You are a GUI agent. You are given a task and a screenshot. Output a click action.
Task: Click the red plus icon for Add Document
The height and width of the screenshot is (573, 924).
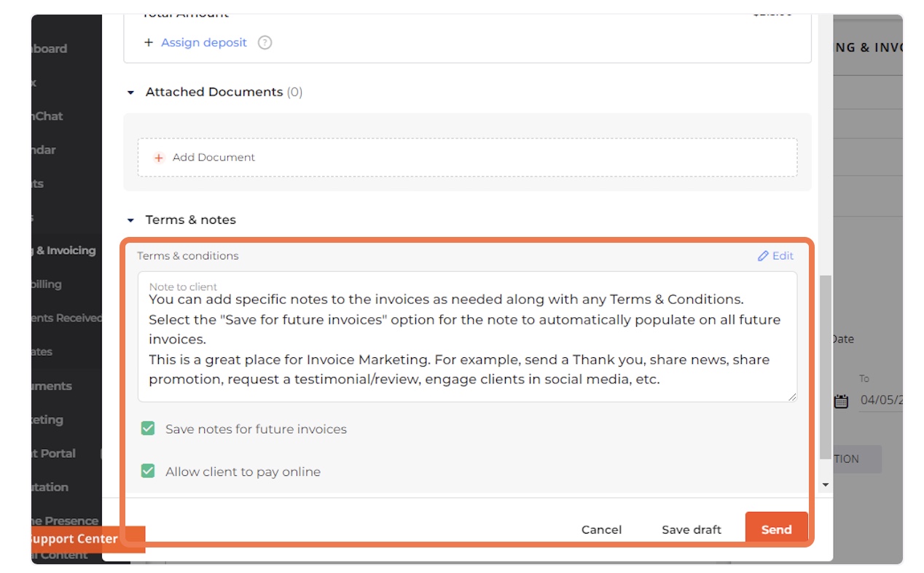159,157
